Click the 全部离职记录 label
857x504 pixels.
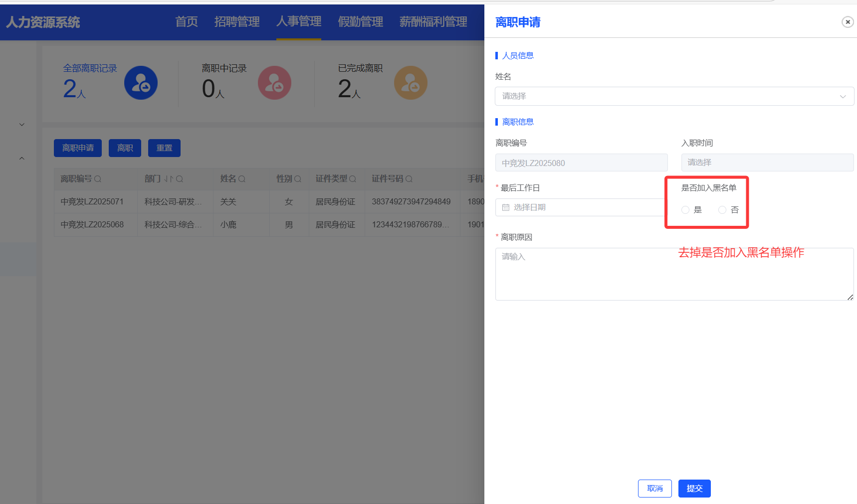(90, 68)
